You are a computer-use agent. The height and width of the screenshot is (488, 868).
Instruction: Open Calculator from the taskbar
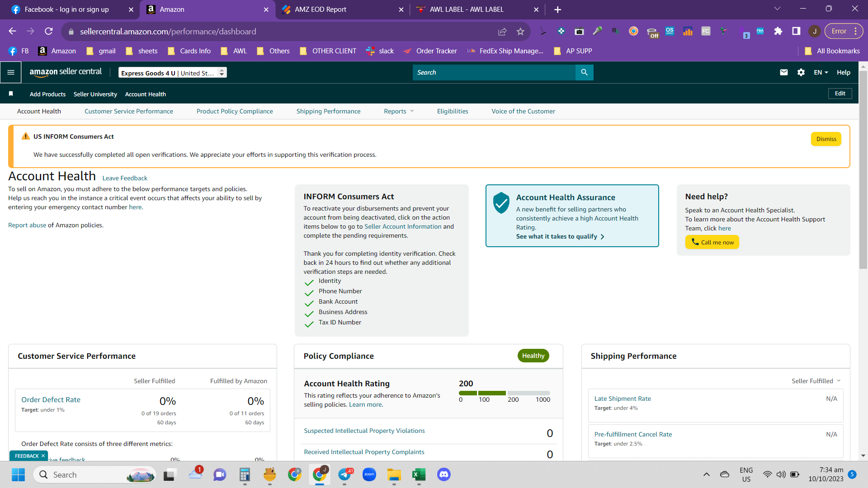pyautogui.click(x=245, y=474)
